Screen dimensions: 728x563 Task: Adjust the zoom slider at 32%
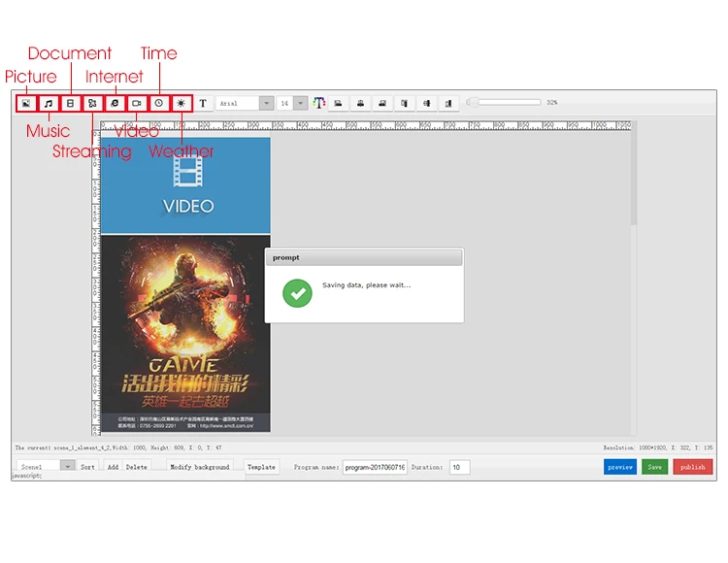click(472, 102)
